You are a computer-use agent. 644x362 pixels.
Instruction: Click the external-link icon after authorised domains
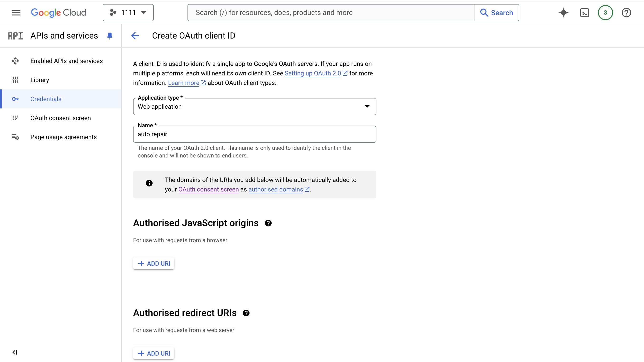coord(307,189)
